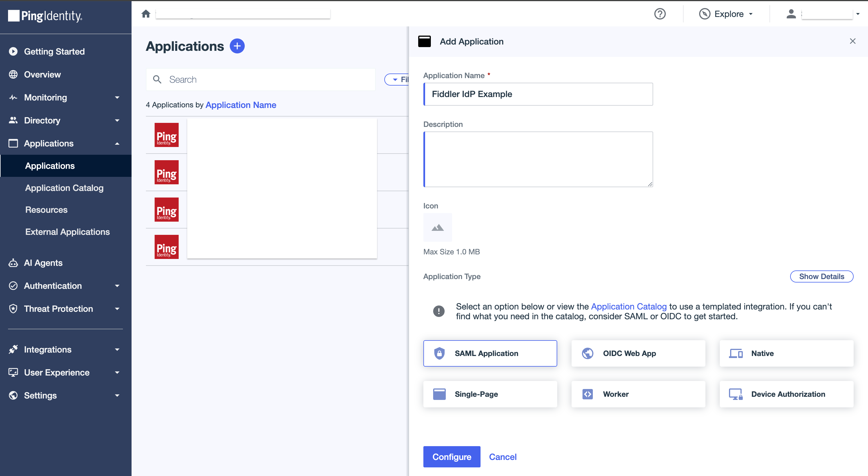The width and height of the screenshot is (868, 476).
Task: Open the Explore dropdown
Action: point(726,14)
